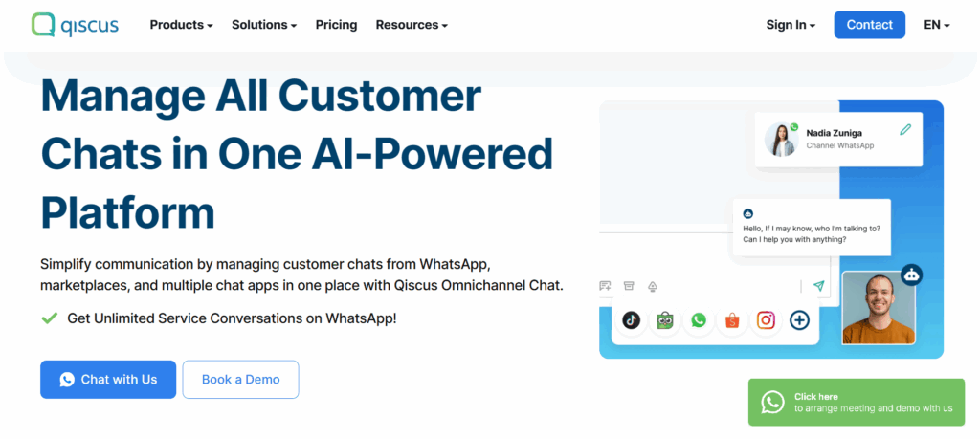Click the TikTok channel icon
The width and height of the screenshot is (980, 439).
tap(632, 320)
